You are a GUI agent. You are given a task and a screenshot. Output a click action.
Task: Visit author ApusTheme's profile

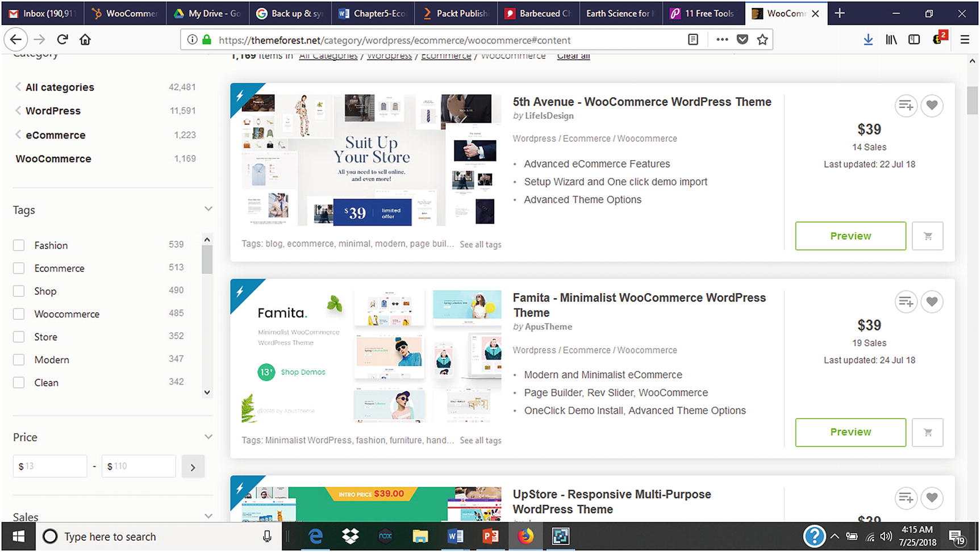[548, 327]
